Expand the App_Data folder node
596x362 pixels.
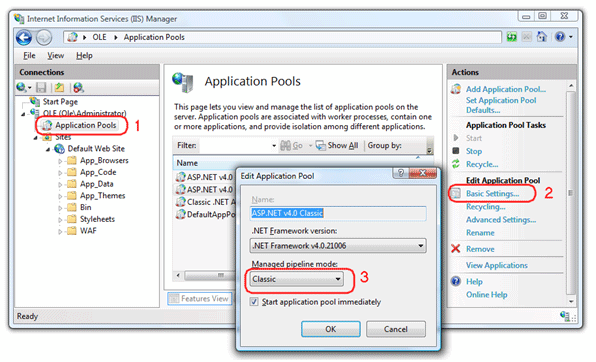click(x=60, y=184)
